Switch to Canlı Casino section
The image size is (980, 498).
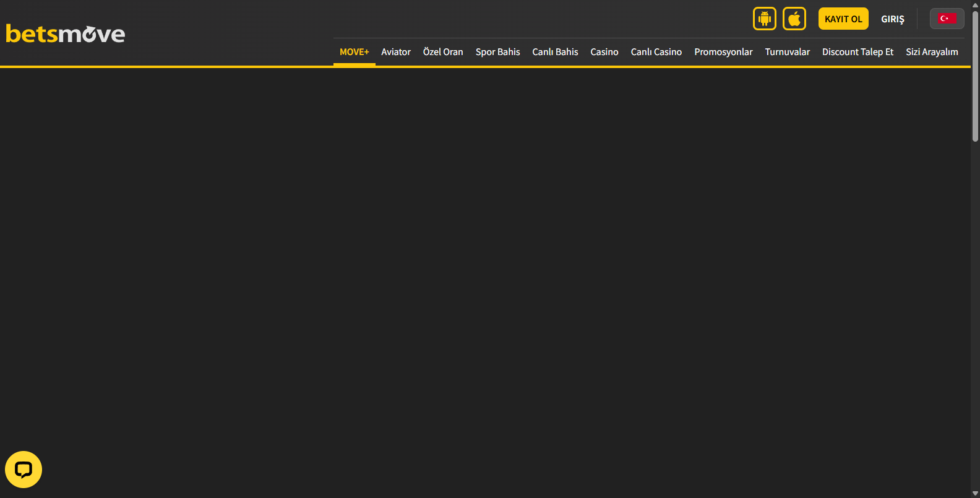pos(656,52)
